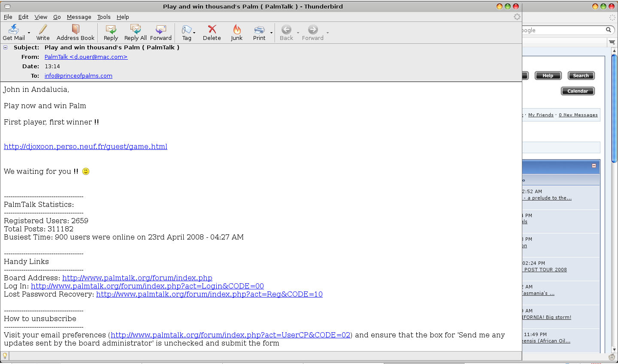The height and width of the screenshot is (364, 618).
Task: Open the email preferences UserCP link
Action: [231, 335]
